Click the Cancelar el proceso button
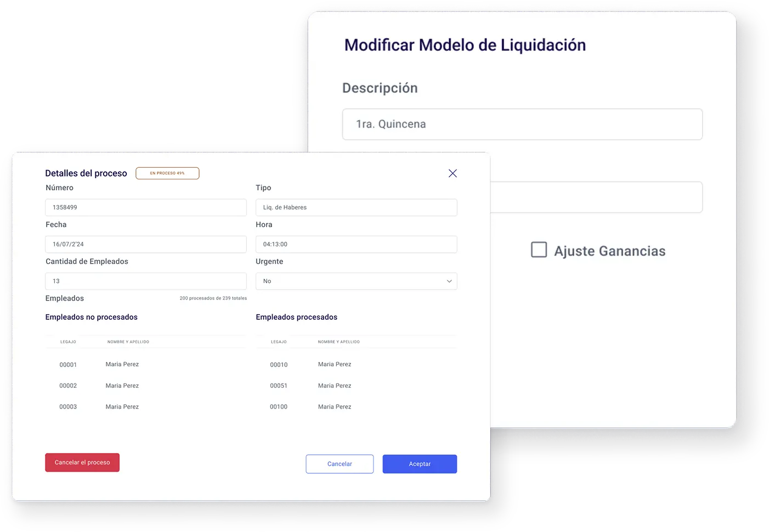This screenshot has height=532, width=769. coord(82,462)
